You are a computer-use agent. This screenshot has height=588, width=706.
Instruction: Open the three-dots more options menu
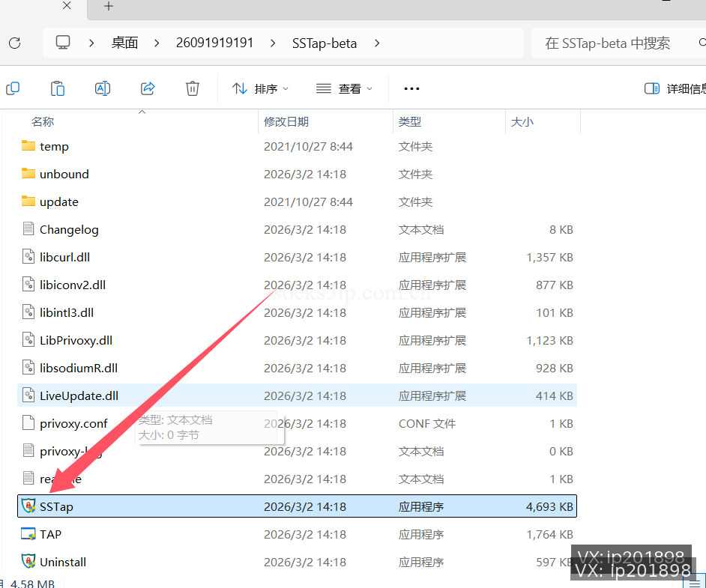click(411, 88)
